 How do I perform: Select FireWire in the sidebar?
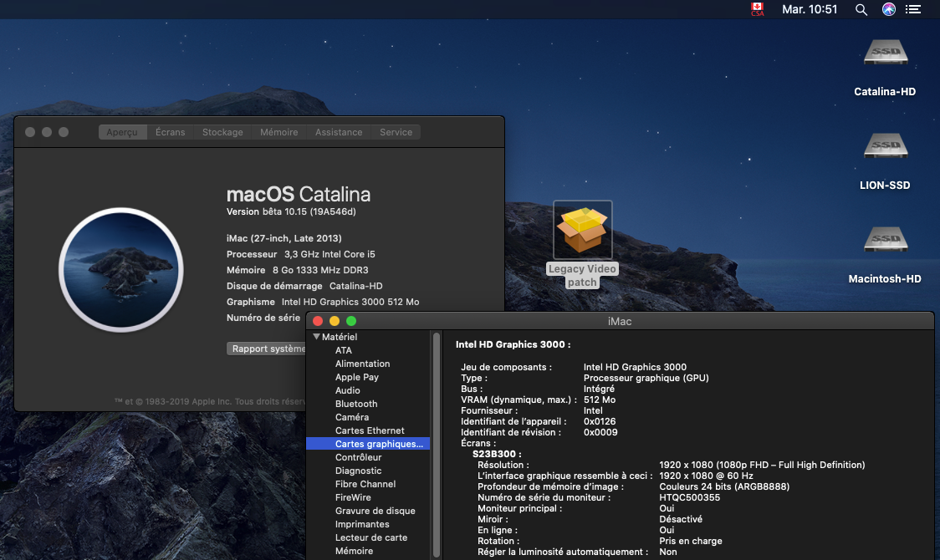point(353,497)
